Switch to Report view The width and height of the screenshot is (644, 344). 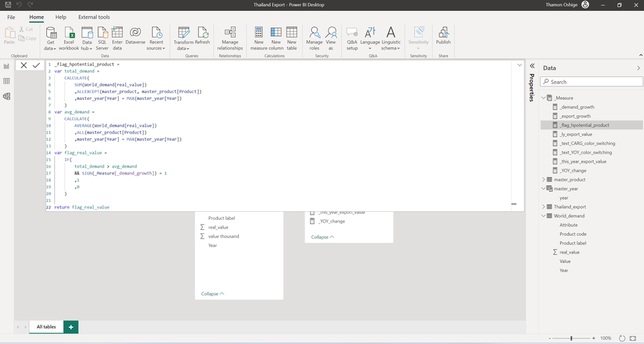7,66
